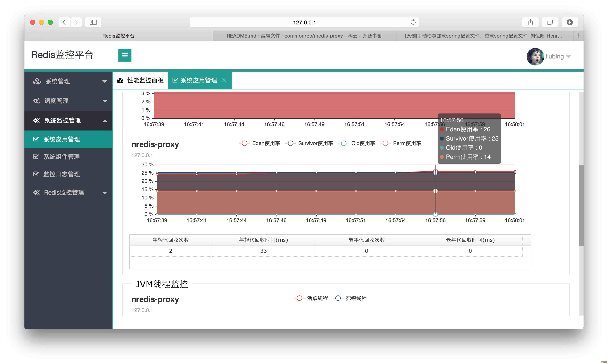This screenshot has width=608, height=364.
Task: Click the teal hamburger menu button
Action: coord(125,55)
